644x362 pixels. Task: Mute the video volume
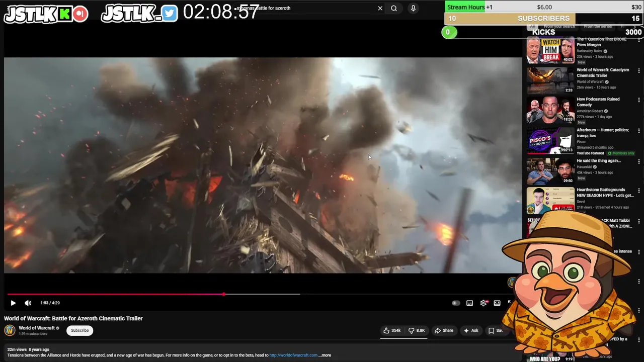coord(28,303)
